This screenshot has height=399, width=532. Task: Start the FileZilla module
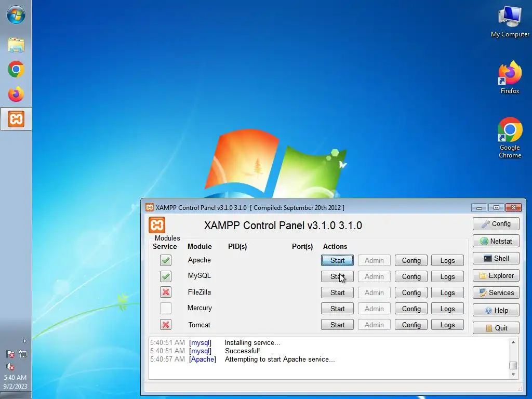point(337,292)
